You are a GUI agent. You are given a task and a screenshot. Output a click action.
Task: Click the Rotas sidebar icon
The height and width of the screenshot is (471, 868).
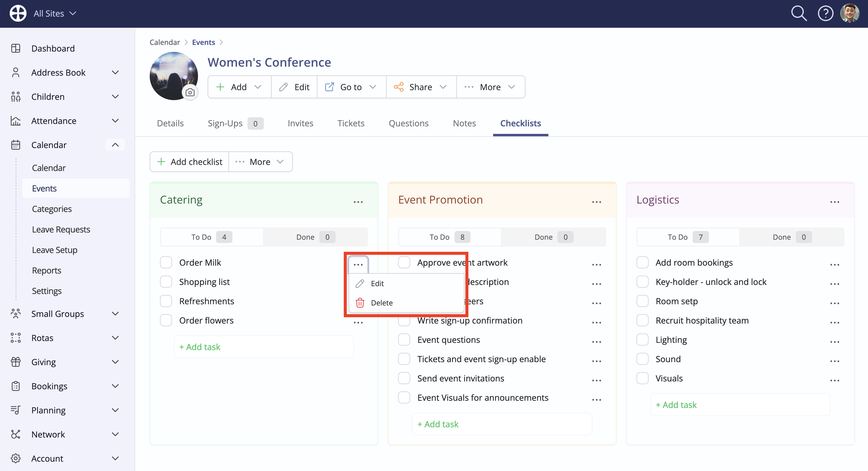click(x=15, y=338)
